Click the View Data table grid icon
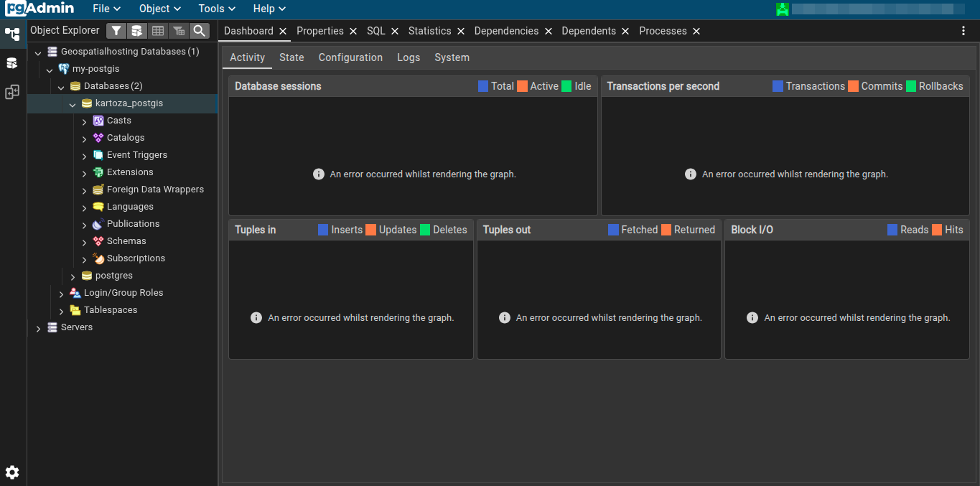The image size is (980, 486). (158, 31)
